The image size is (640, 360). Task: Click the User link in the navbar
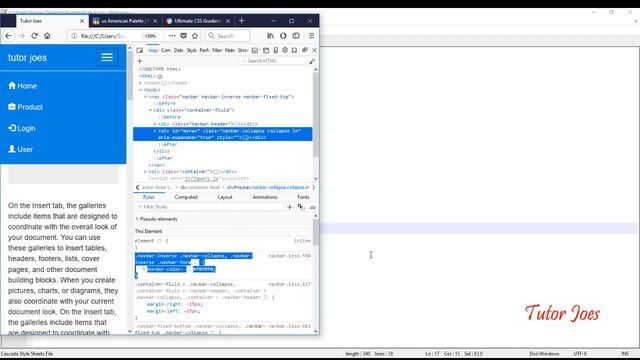(20, 149)
